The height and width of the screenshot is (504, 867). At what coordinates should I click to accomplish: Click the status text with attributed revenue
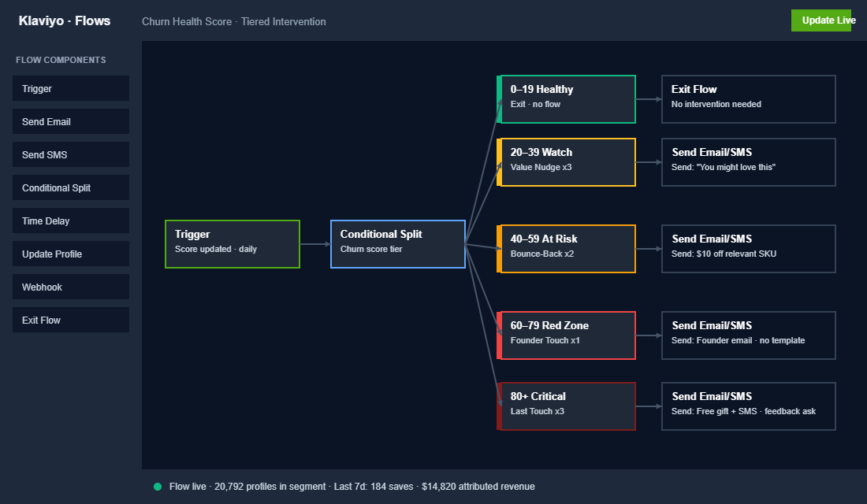click(352, 487)
